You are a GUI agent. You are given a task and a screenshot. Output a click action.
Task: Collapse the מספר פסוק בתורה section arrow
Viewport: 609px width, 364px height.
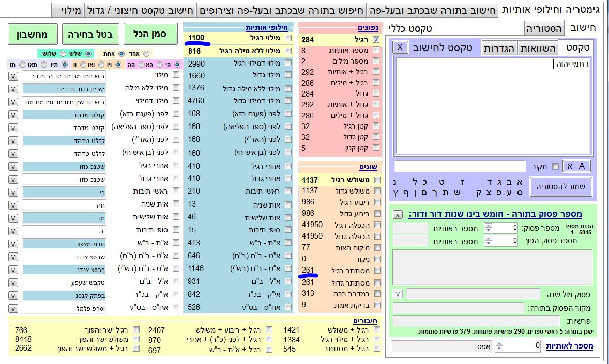coord(397,214)
